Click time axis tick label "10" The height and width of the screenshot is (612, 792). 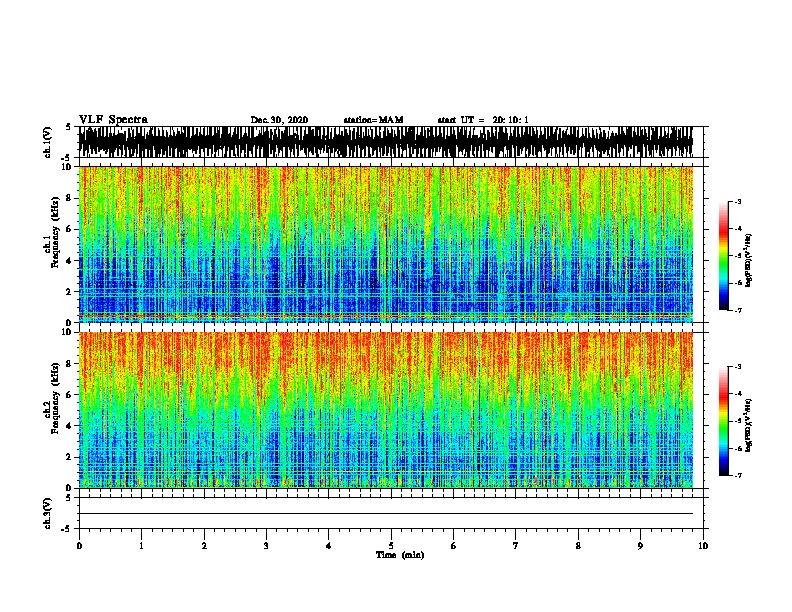tap(703, 546)
